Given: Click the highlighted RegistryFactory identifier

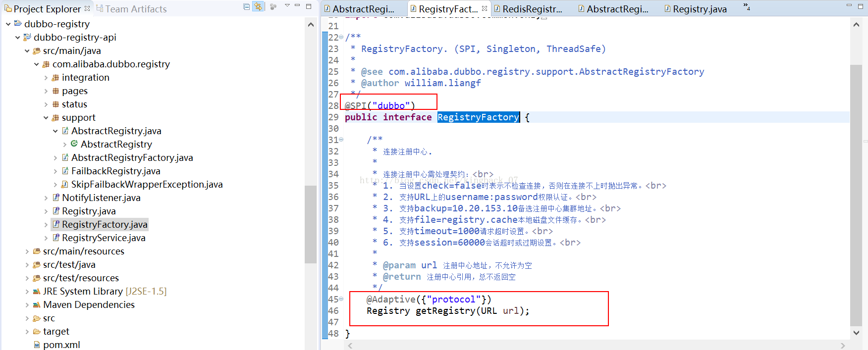Looking at the screenshot, I should click(478, 117).
